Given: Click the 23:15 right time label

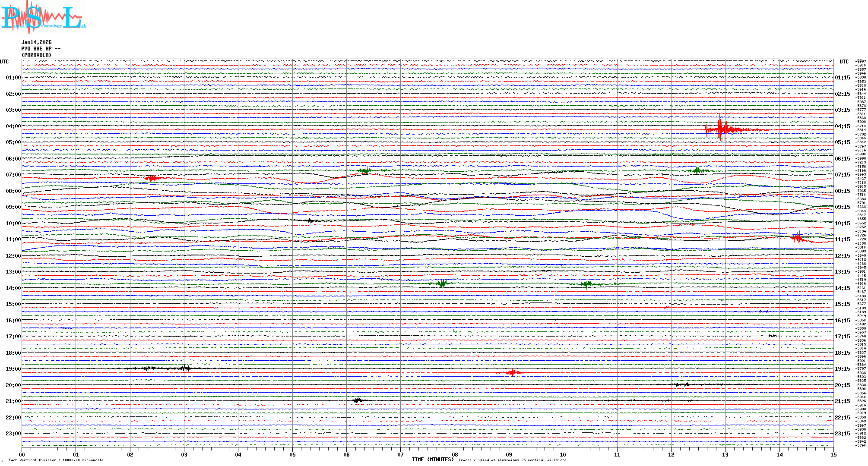Looking at the screenshot, I should pyautogui.click(x=842, y=434).
